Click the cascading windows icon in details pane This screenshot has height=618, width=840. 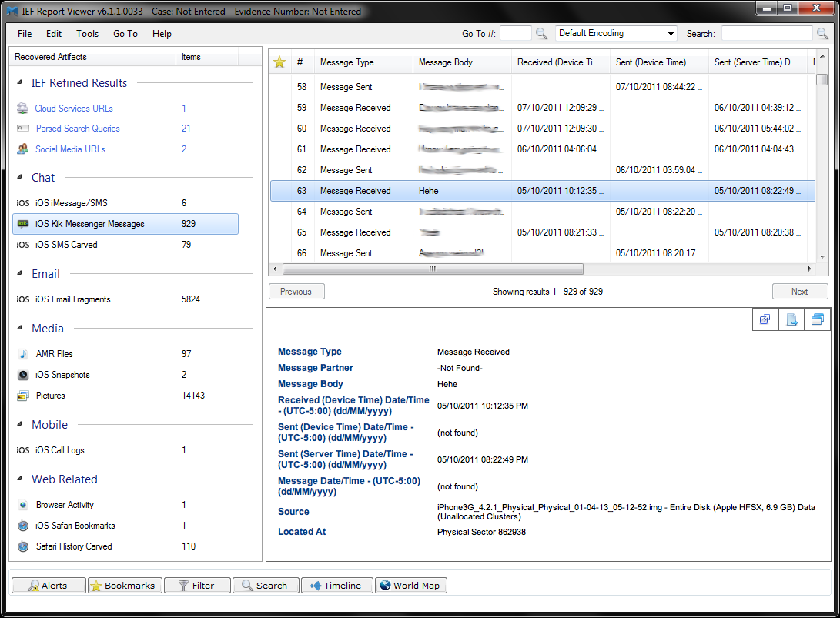point(817,319)
